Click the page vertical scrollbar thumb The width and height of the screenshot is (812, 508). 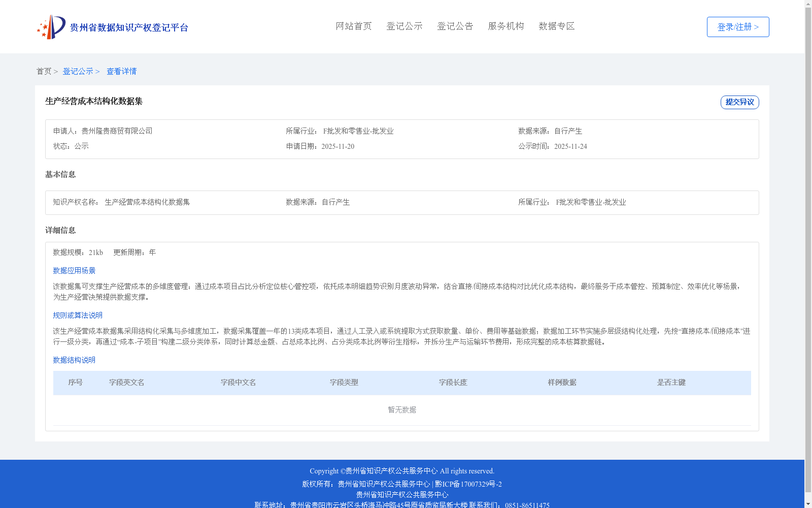(808, 250)
